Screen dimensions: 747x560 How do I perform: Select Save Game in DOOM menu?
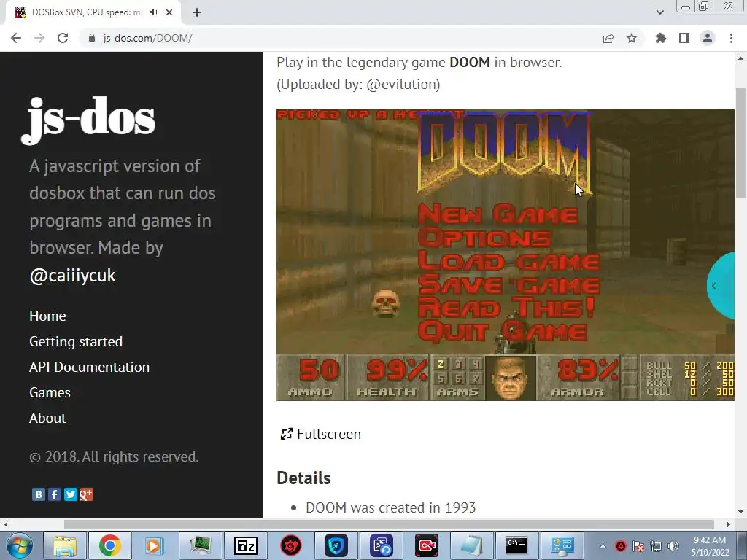pyautogui.click(x=508, y=285)
